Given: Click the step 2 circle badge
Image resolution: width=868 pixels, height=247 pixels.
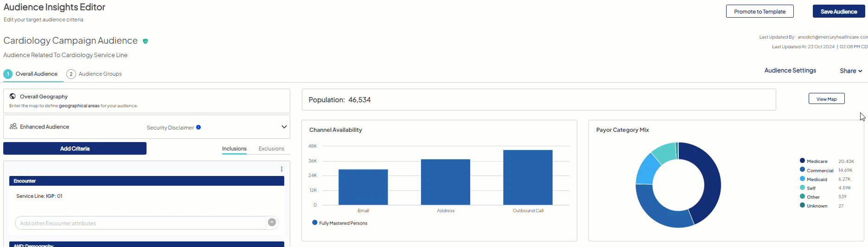Looking at the screenshot, I should [71, 74].
